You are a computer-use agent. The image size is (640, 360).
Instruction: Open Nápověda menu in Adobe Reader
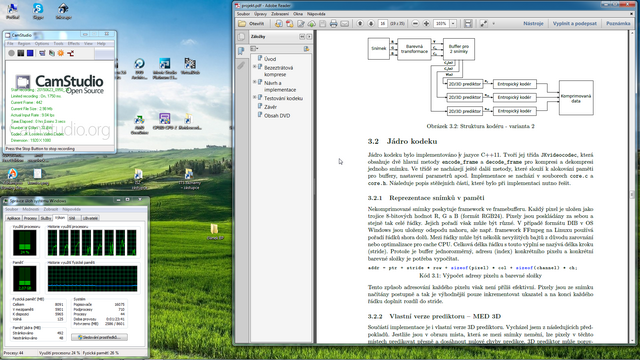(316, 14)
